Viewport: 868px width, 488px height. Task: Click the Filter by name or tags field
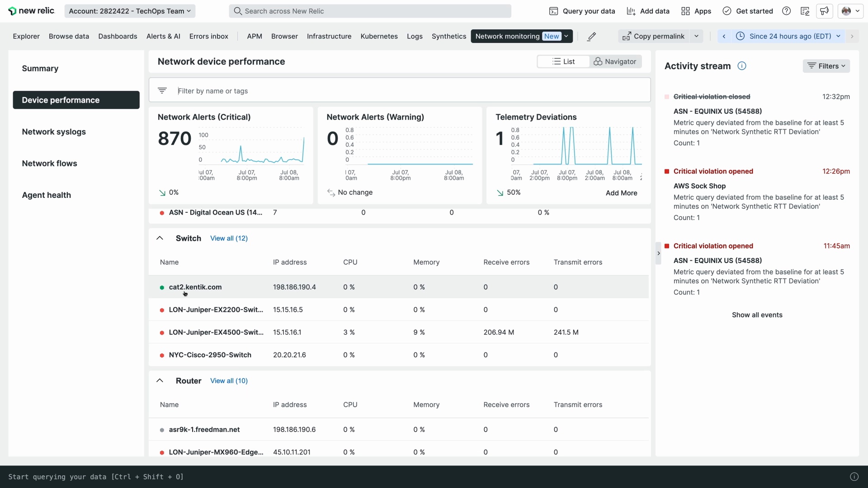point(400,90)
